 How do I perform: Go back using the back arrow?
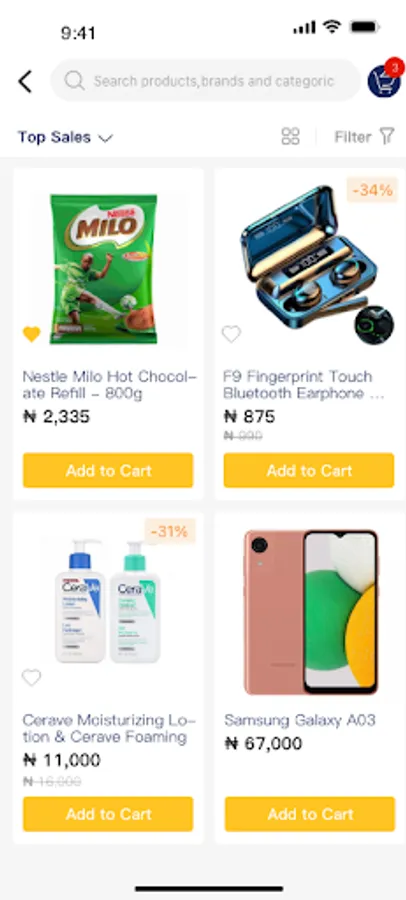(25, 82)
